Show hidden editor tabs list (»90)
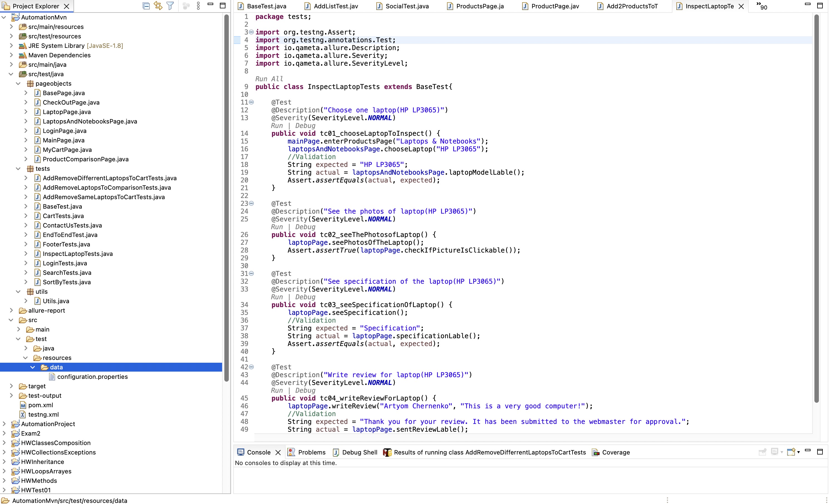This screenshot has width=830, height=504. click(761, 6)
